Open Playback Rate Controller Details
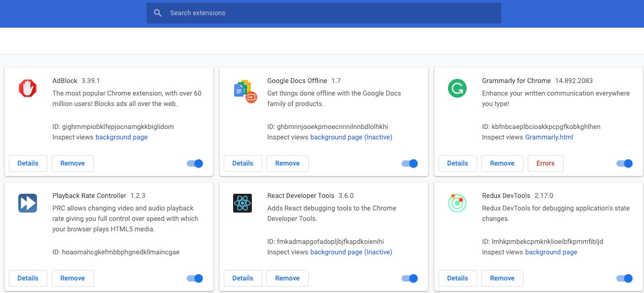This screenshot has height=293, width=644. point(28,278)
